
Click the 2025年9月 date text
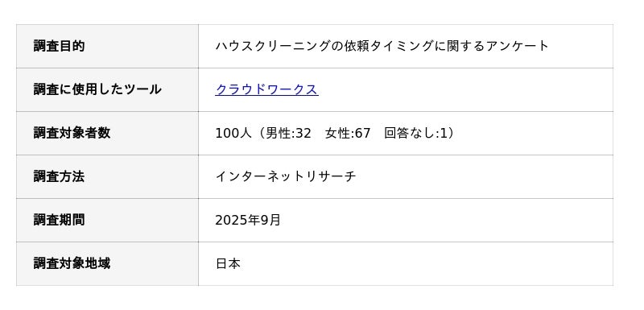248,220
